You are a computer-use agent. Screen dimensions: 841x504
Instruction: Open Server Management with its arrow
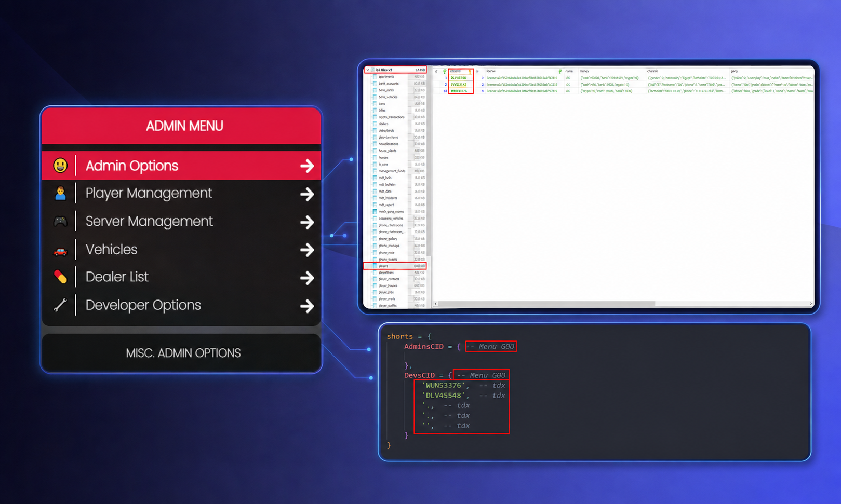pyautogui.click(x=307, y=222)
